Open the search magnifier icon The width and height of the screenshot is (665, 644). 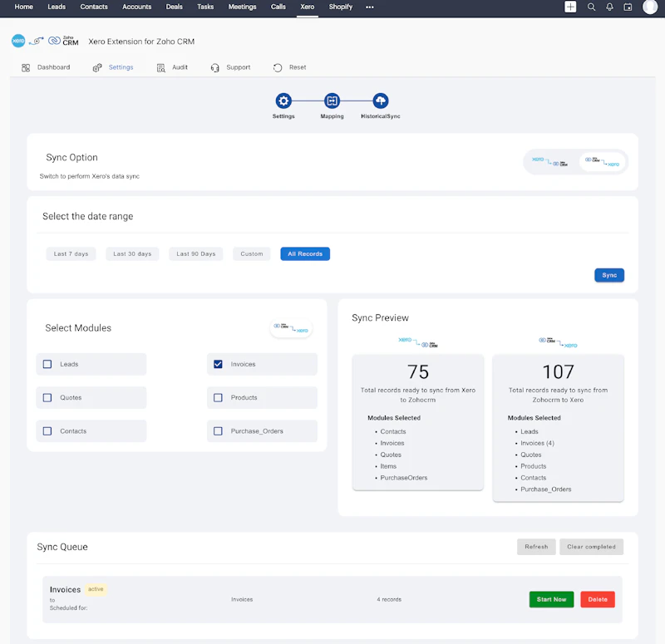pyautogui.click(x=591, y=7)
